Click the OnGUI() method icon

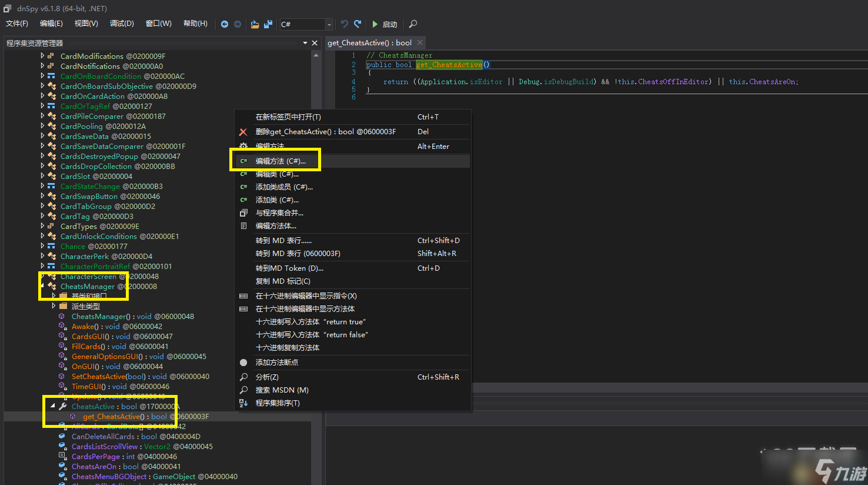tap(62, 366)
